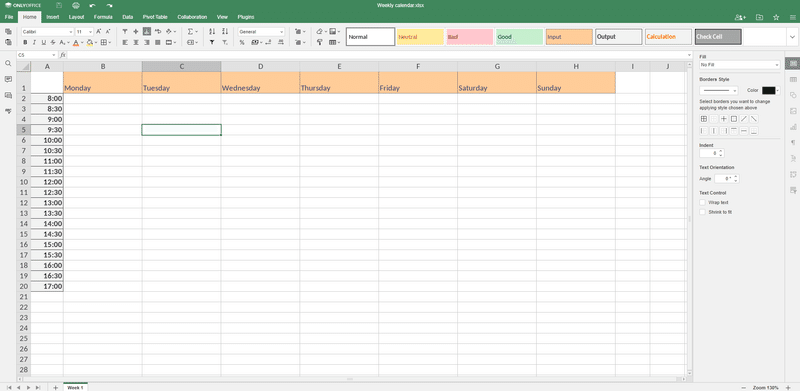800x391 pixels.
Task: Open Spell checking in left sidebar
Action: point(8,111)
